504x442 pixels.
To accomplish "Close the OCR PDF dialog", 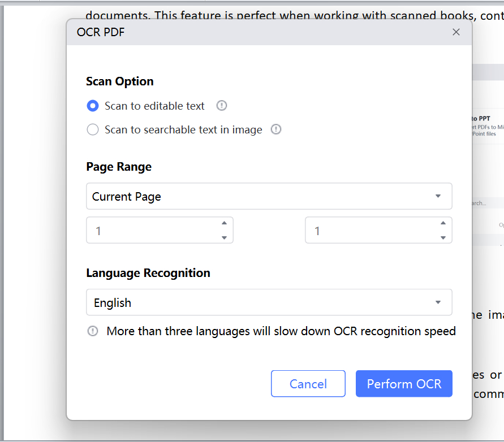I will coord(456,32).
